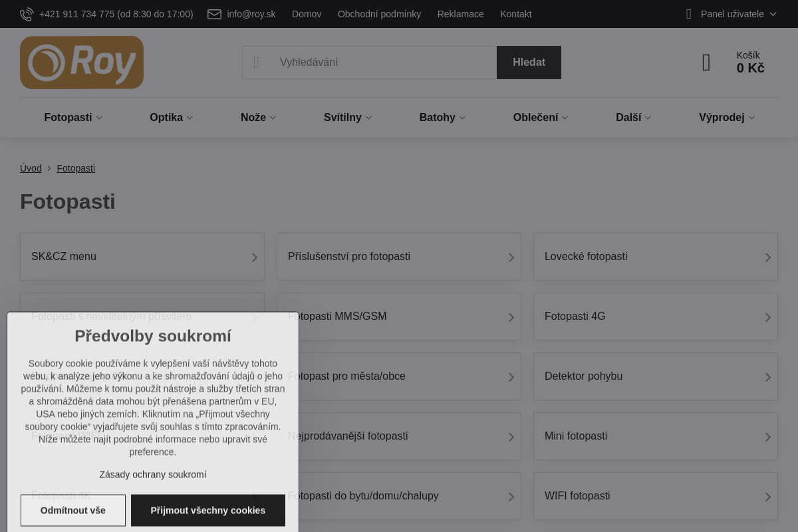Accept all cookies with Přijmout všechny cookies
The width and height of the screenshot is (798, 532).
coord(208,510)
